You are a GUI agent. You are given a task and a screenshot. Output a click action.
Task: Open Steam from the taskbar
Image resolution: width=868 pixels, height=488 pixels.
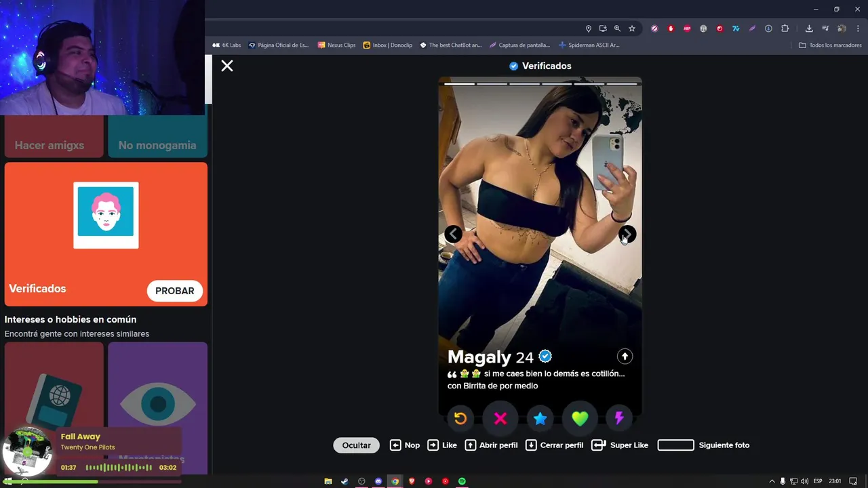tap(344, 481)
